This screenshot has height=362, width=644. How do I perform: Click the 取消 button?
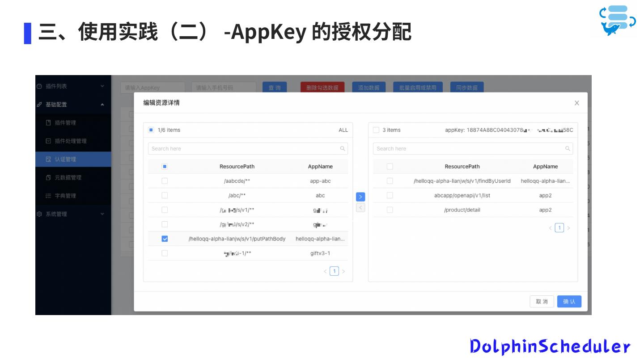[542, 302]
